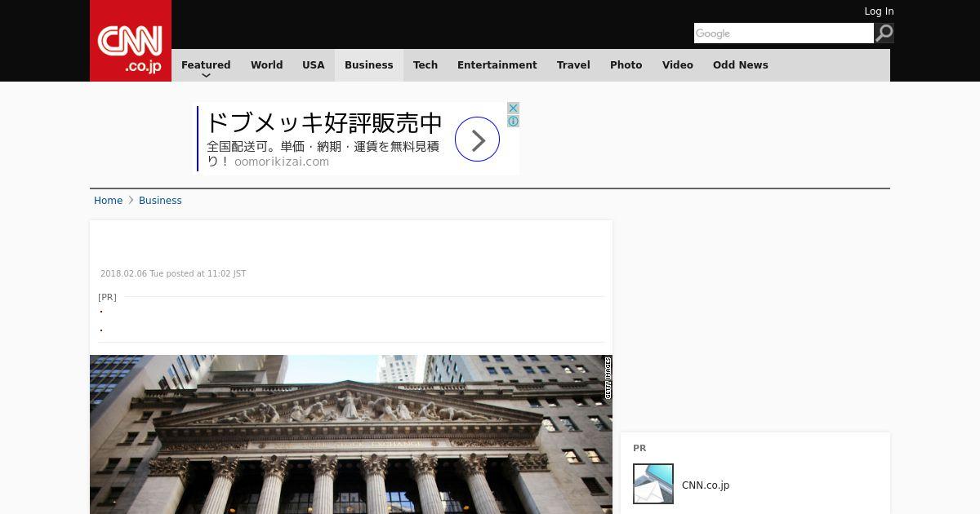The height and width of the screenshot is (514, 980).
Task: Click the stock exchange building photo
Action: [x=351, y=434]
